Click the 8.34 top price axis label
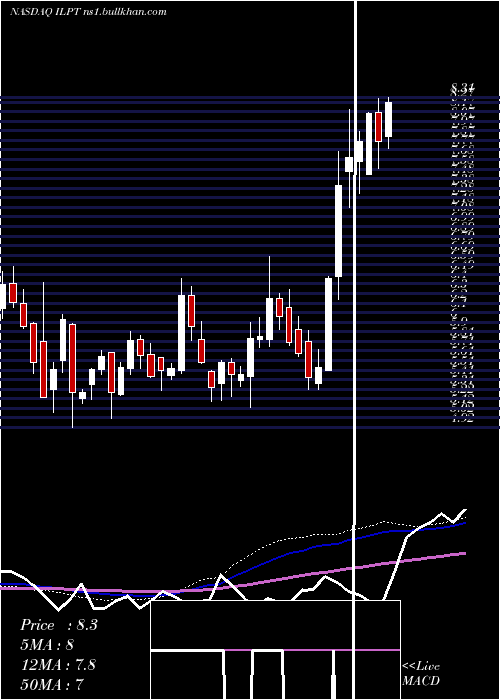Screen dimensions: 500x700 pyautogui.click(x=463, y=90)
